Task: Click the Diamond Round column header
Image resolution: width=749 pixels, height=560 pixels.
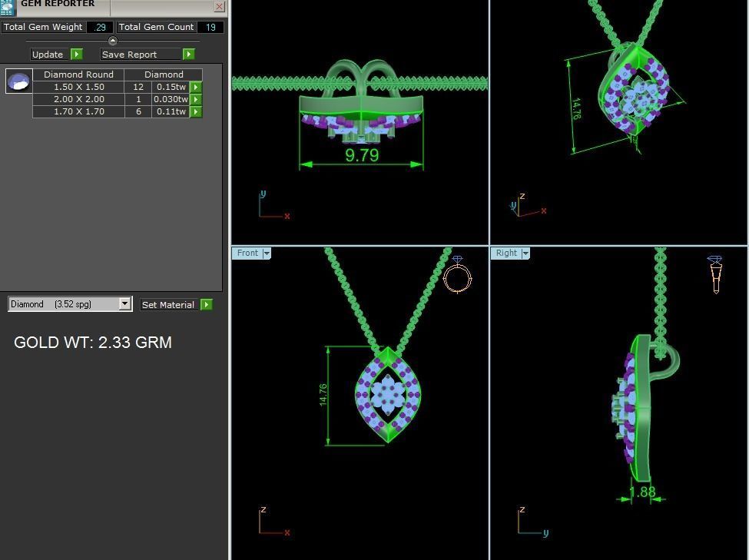Action: [x=79, y=75]
